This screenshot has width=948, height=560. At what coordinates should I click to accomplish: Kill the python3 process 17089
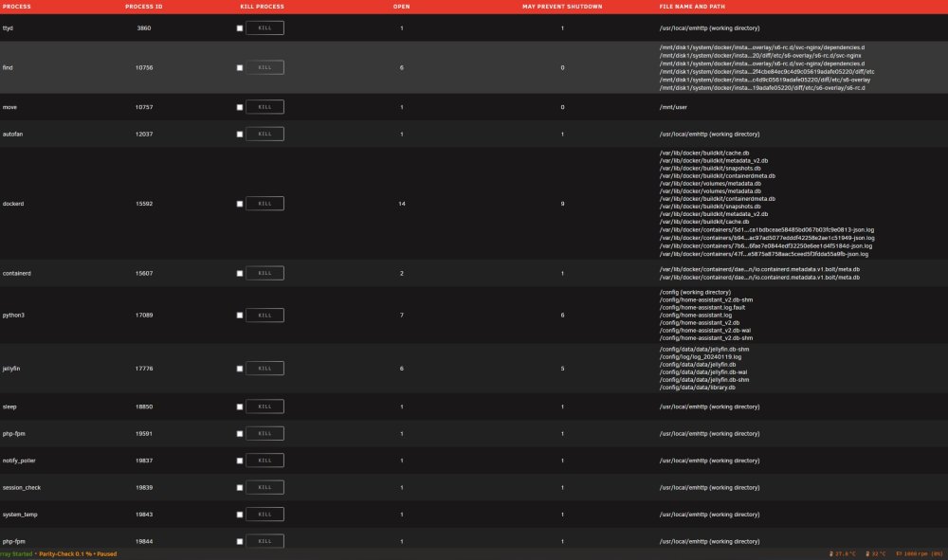(264, 315)
